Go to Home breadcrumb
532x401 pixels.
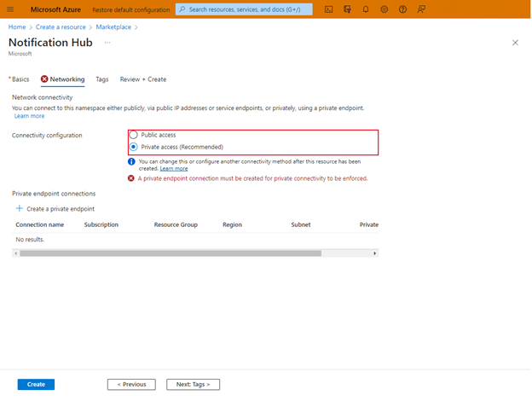17,26
